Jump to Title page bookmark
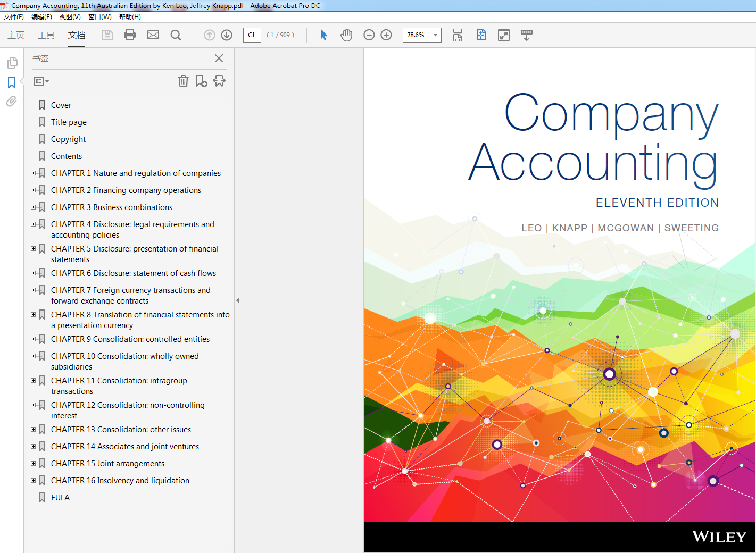 click(69, 122)
